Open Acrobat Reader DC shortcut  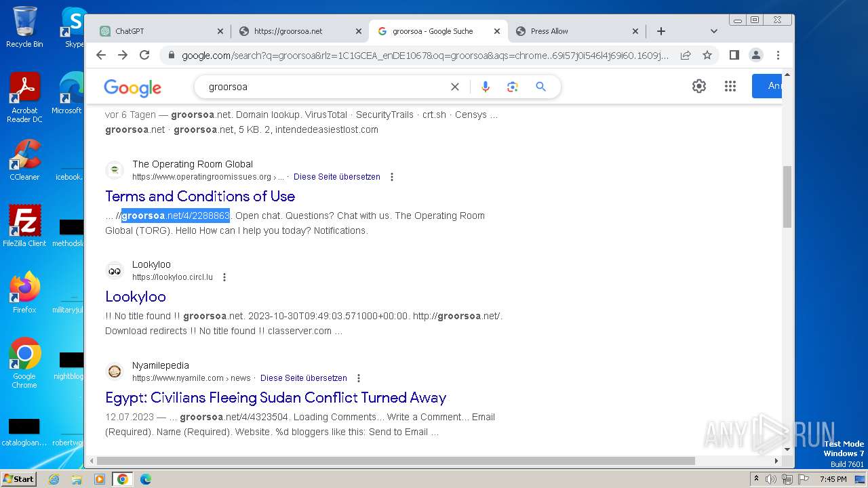[x=24, y=98]
